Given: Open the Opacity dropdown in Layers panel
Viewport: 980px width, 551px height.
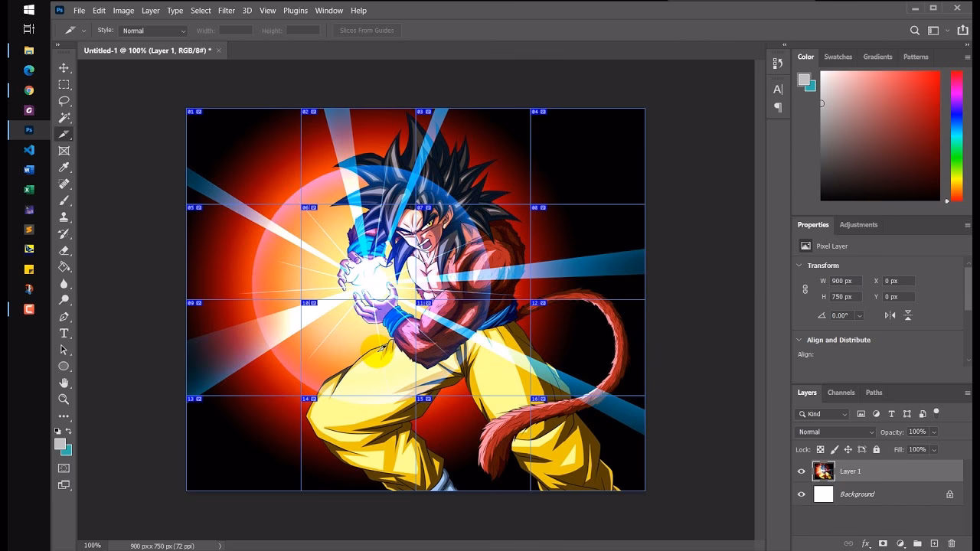Looking at the screenshot, I should click(934, 432).
